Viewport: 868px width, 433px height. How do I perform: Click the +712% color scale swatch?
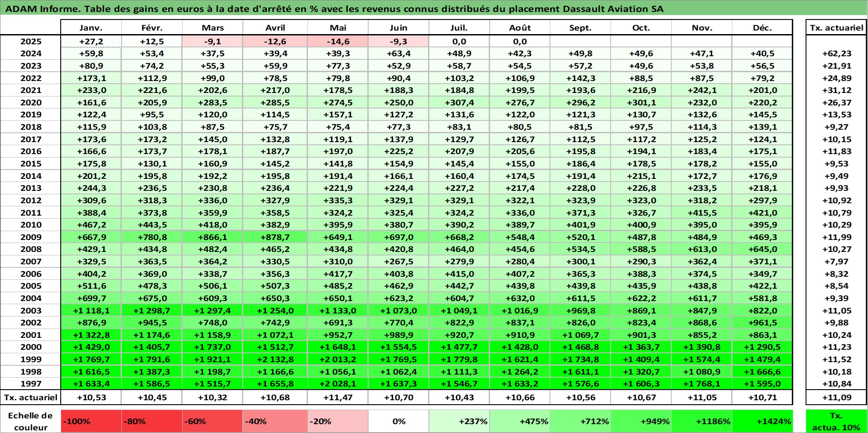[580, 421]
